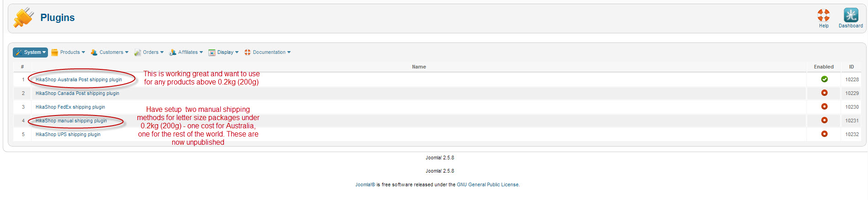Open the Customers menu
Screen dimensions: 868x200
111,53
